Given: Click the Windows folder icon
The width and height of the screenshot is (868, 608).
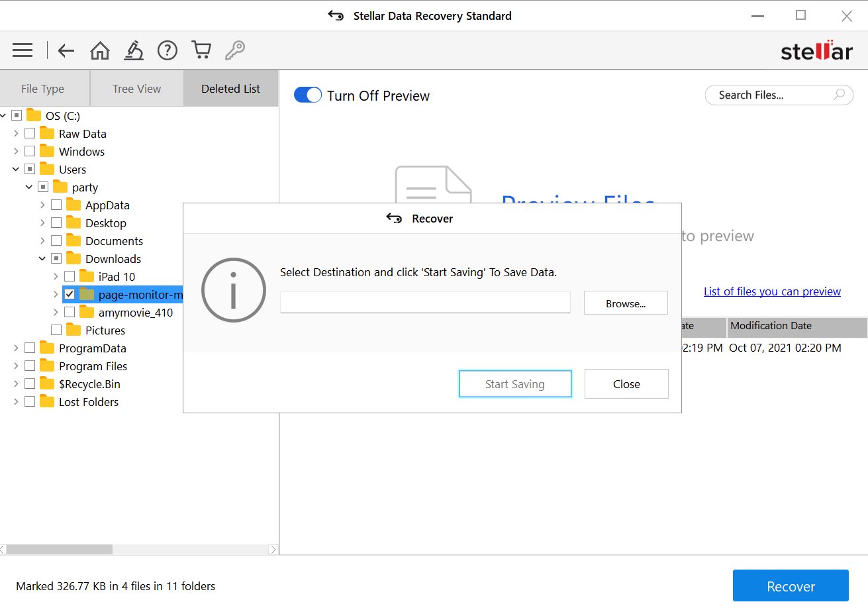Looking at the screenshot, I should [47, 151].
